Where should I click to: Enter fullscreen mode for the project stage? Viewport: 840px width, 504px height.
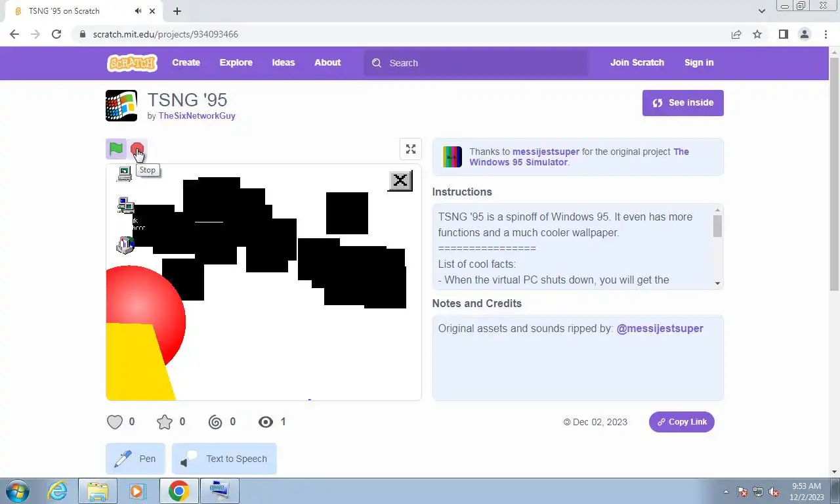click(411, 149)
